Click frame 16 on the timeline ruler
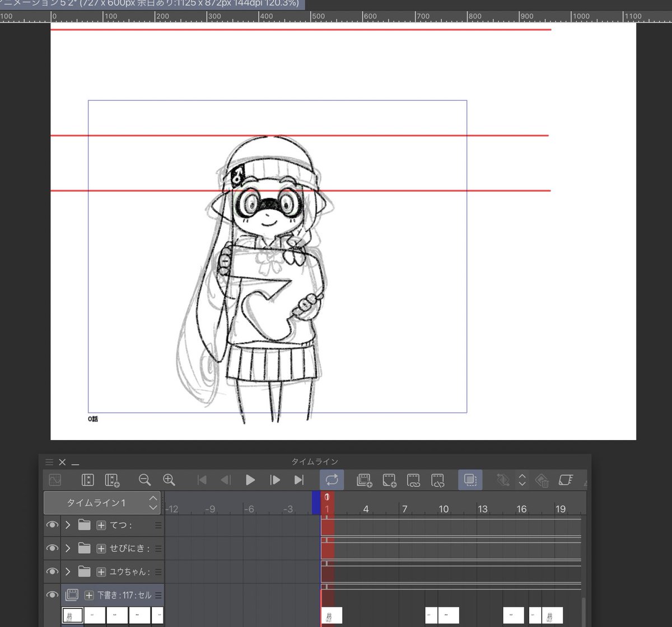672x627 pixels. pyautogui.click(x=521, y=509)
